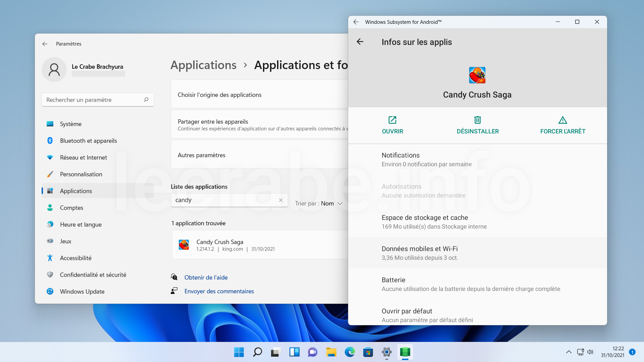Click the Le Crabe Brachyura account name
Screen dimensions: 644x362
point(97,67)
